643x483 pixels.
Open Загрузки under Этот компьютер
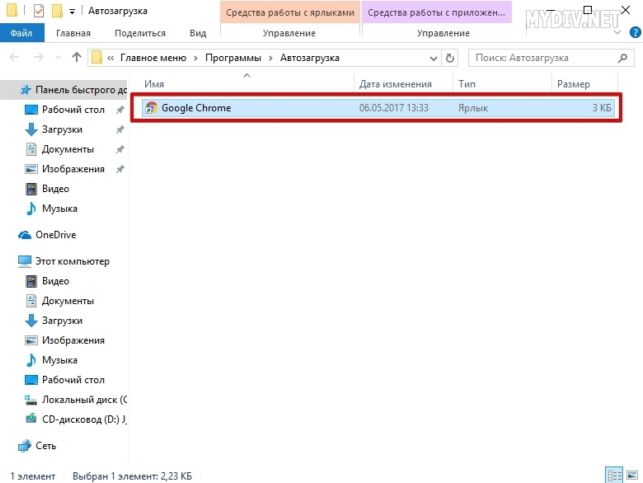point(62,320)
